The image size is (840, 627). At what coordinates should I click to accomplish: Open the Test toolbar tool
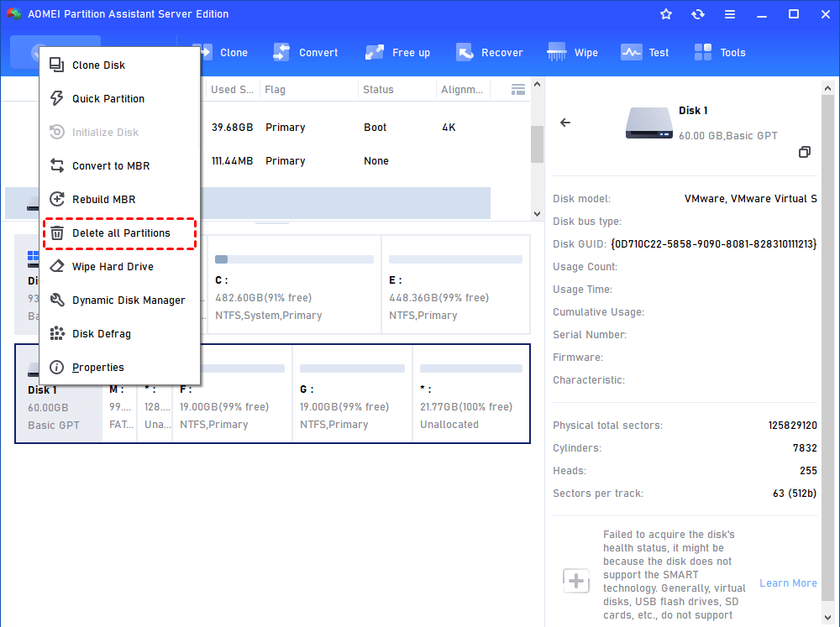644,53
